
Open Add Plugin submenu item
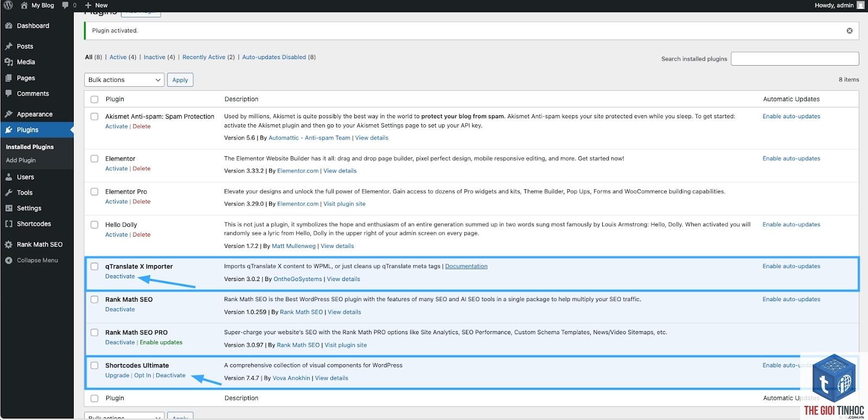pyautogui.click(x=21, y=160)
